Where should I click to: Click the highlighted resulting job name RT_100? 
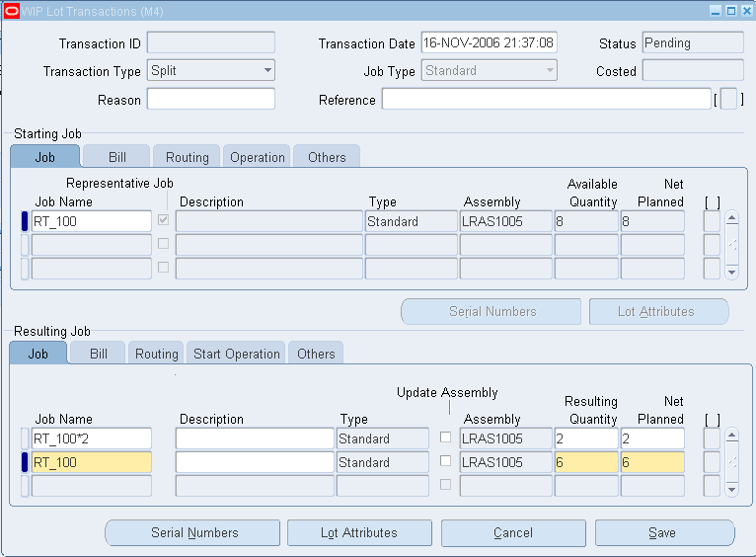pyautogui.click(x=92, y=462)
